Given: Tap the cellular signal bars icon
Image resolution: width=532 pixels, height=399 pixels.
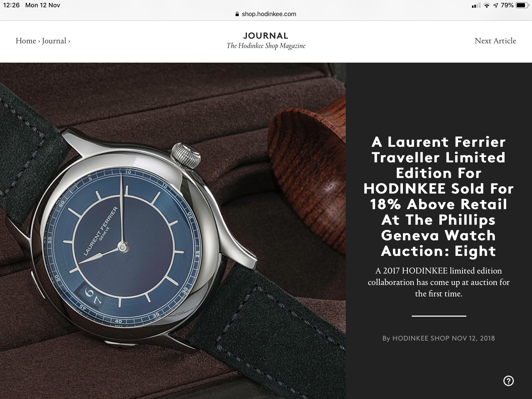Looking at the screenshot, I should coord(476,5).
